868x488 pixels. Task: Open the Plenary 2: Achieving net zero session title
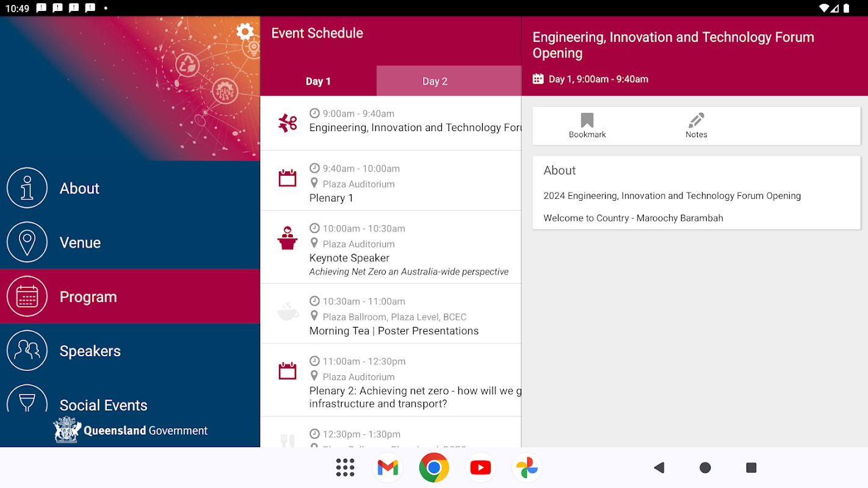(415, 397)
